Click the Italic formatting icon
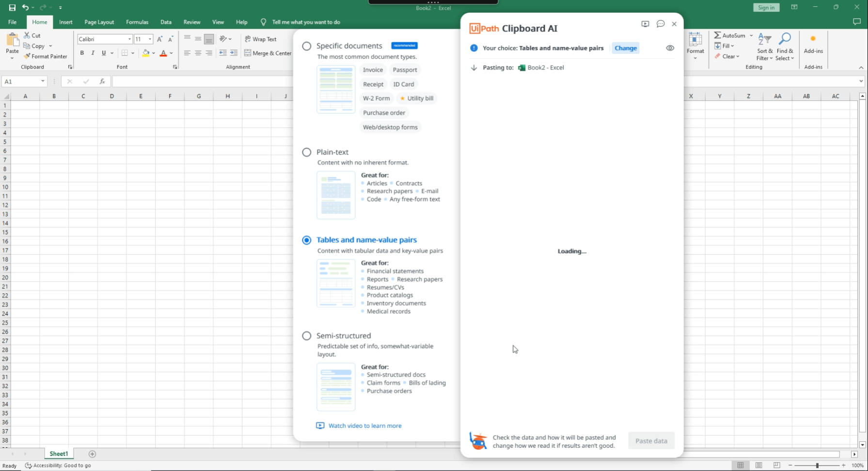The height and width of the screenshot is (471, 868). pos(93,53)
